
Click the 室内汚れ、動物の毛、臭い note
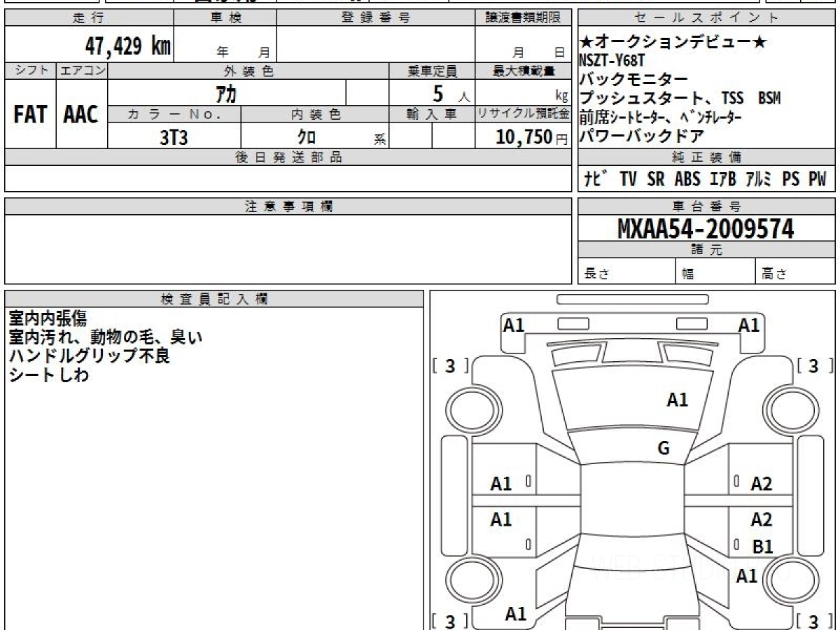tap(106, 337)
